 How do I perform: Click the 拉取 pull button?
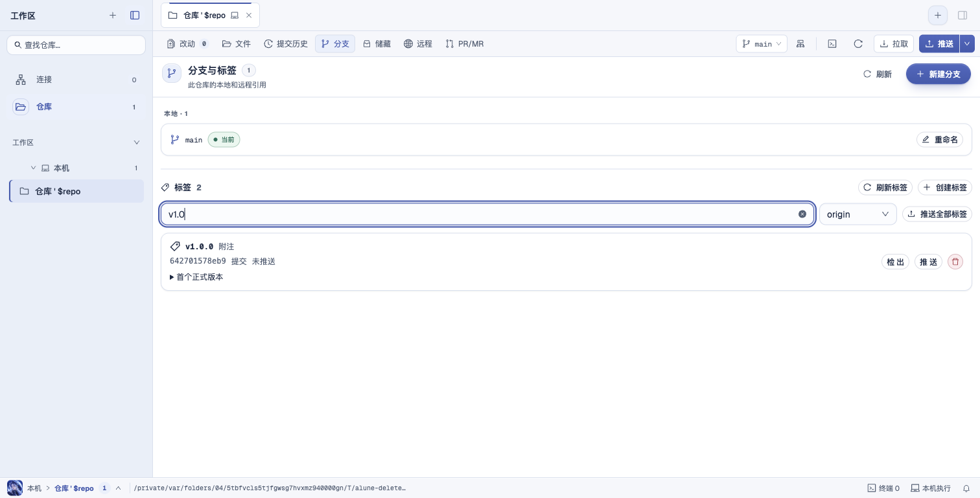click(894, 43)
